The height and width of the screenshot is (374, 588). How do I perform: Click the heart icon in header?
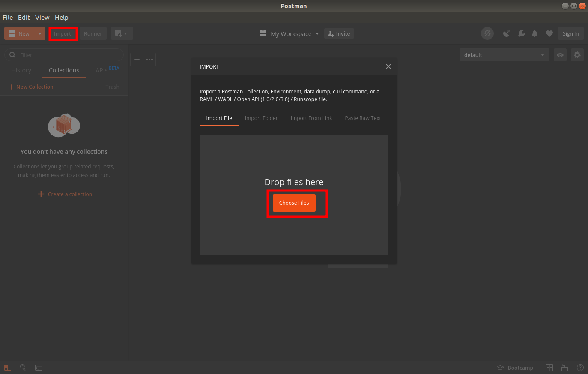(x=549, y=33)
